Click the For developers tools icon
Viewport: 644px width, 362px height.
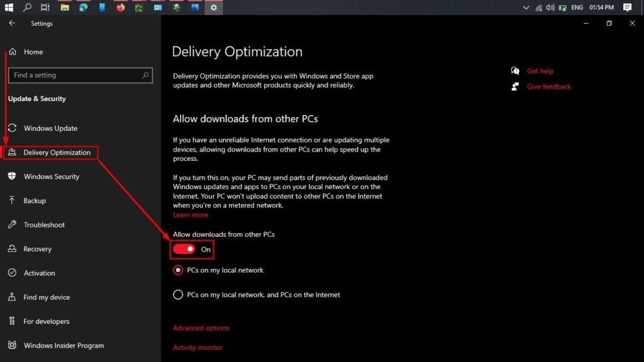(x=12, y=321)
